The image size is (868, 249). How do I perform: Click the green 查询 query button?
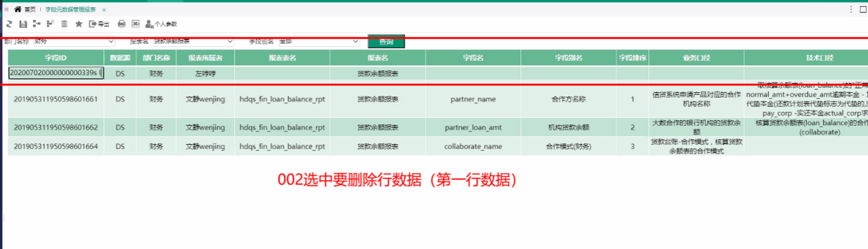point(386,42)
